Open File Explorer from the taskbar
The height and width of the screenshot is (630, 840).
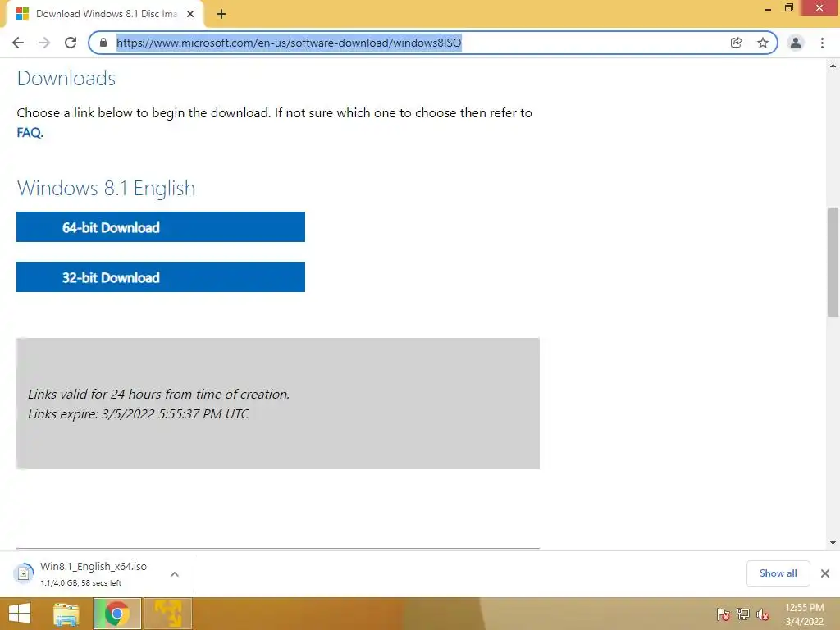click(66, 614)
